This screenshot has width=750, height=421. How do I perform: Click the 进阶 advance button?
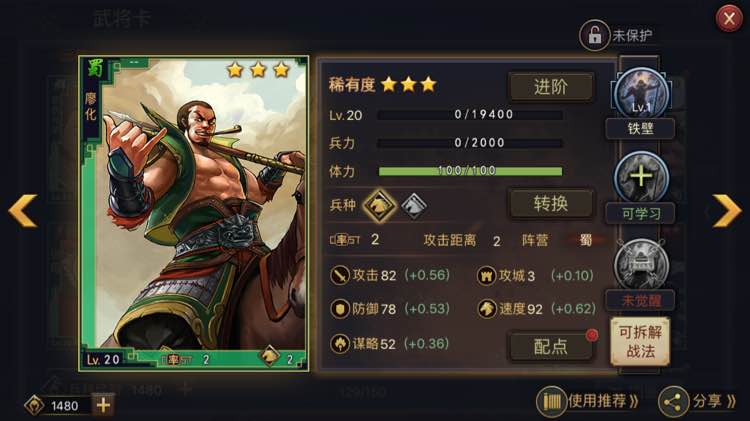pos(551,87)
